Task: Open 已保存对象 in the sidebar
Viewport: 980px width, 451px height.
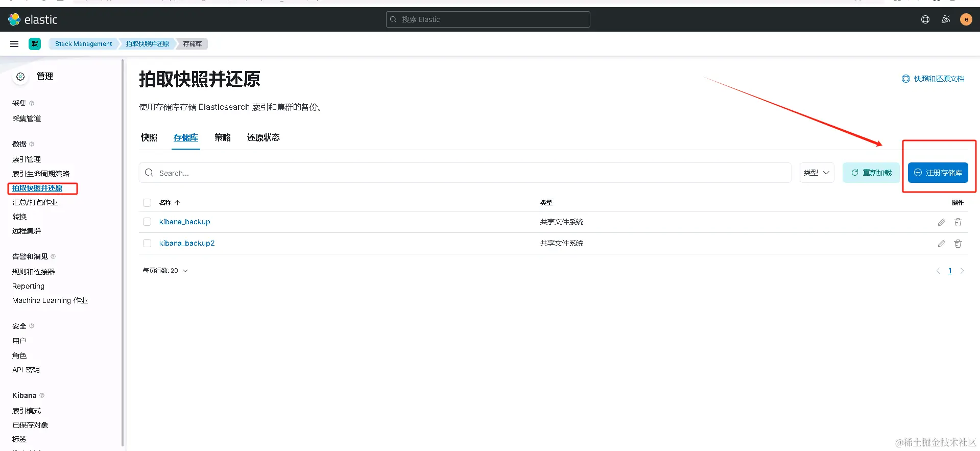Action: [x=30, y=425]
